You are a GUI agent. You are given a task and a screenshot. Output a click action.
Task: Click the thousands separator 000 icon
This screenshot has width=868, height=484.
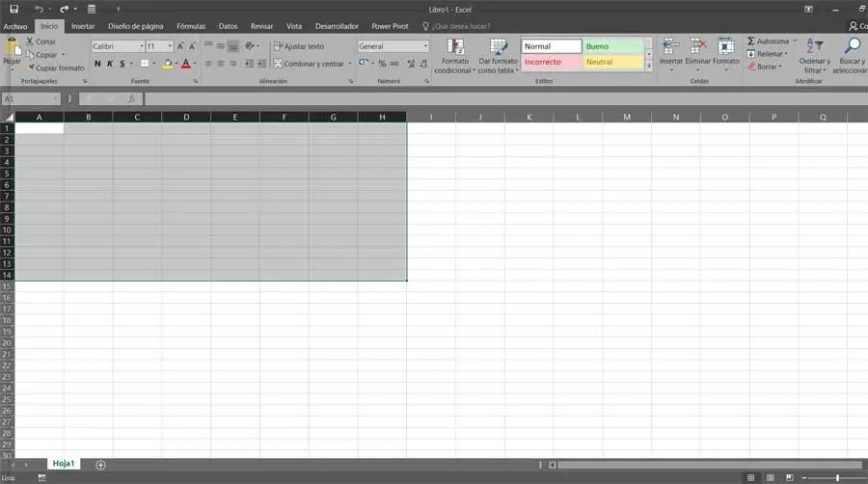pyautogui.click(x=394, y=64)
